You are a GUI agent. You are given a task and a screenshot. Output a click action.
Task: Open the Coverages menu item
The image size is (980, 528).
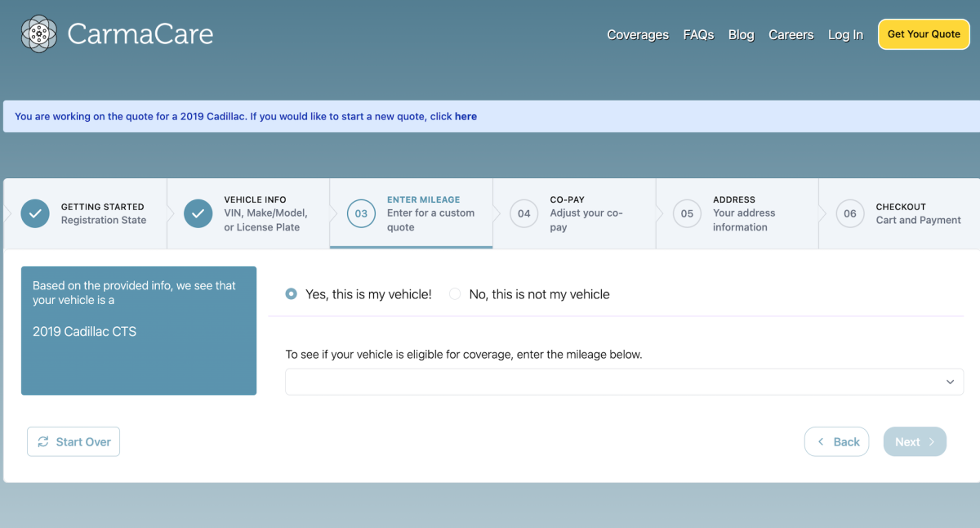coord(638,34)
